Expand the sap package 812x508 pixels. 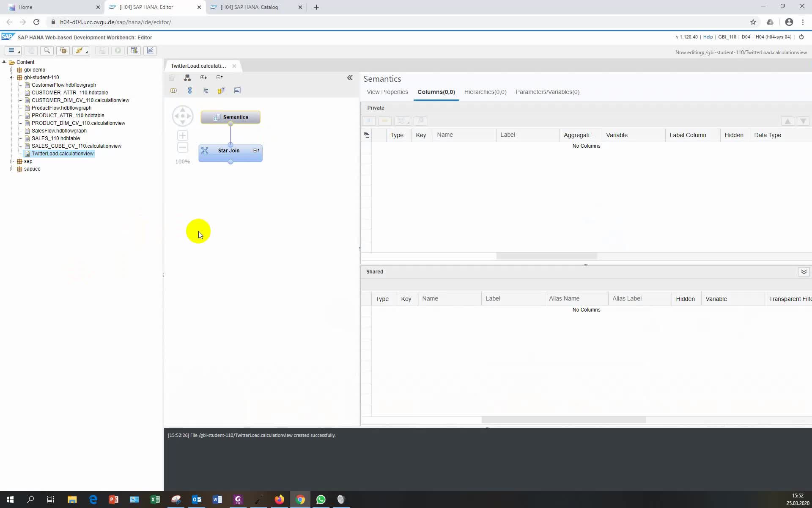point(12,161)
